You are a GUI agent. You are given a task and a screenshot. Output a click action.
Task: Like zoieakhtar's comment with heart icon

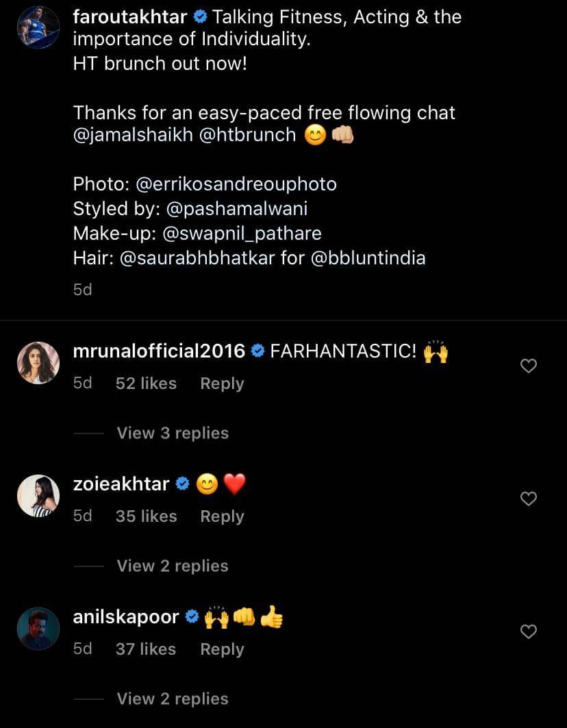tap(528, 499)
